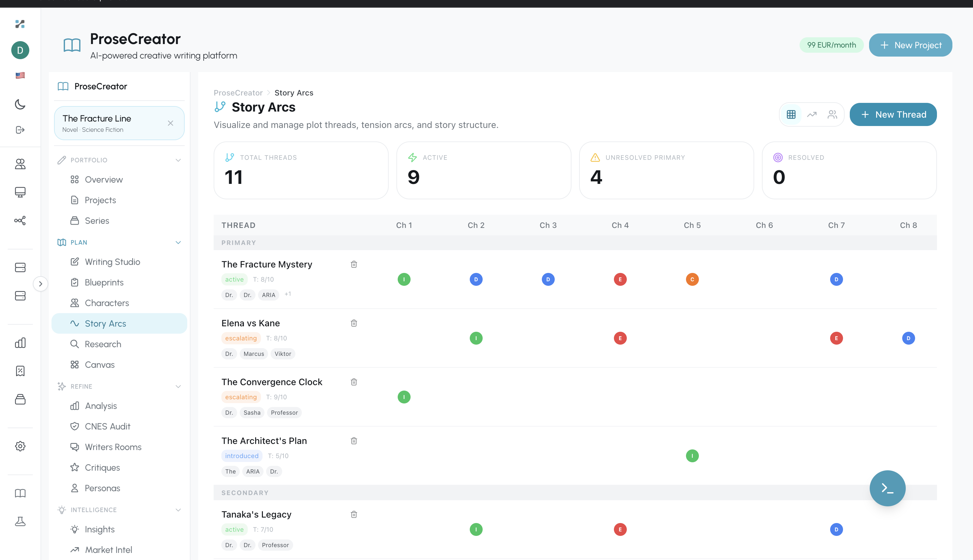Click the US flag language icon
The width and height of the screenshot is (973, 560).
tap(20, 75)
